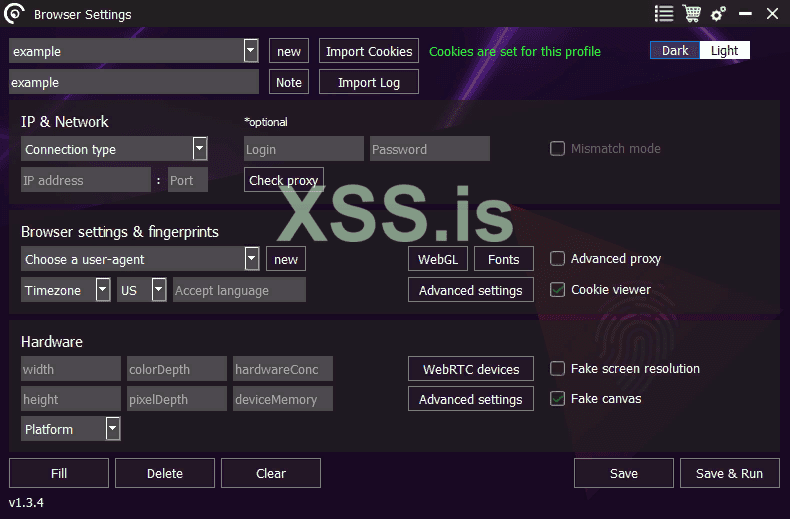
Task: Click new button beside user-agent dropdown
Action: [286, 259]
